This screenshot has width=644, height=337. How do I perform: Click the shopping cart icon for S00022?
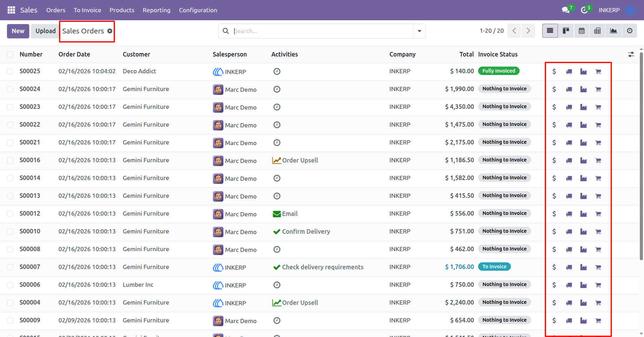point(598,125)
